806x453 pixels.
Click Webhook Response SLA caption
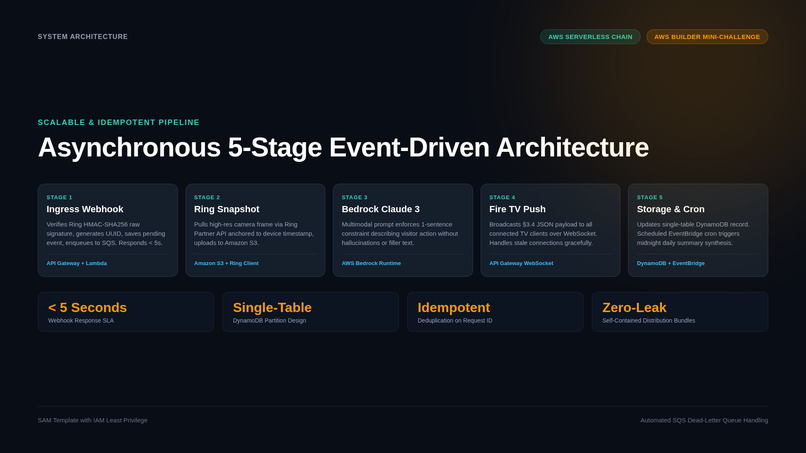click(81, 321)
